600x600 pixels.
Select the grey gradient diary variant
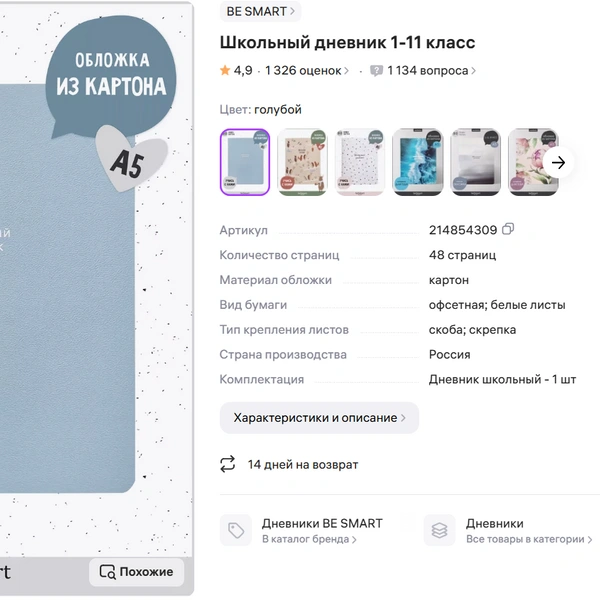pyautogui.click(x=475, y=162)
